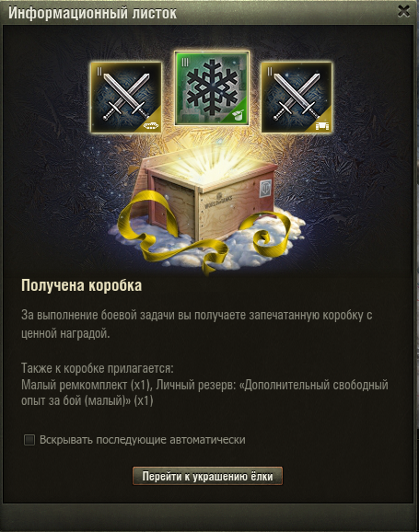
Task: Click level III numeral on snowflake tile
Action: click(x=185, y=62)
